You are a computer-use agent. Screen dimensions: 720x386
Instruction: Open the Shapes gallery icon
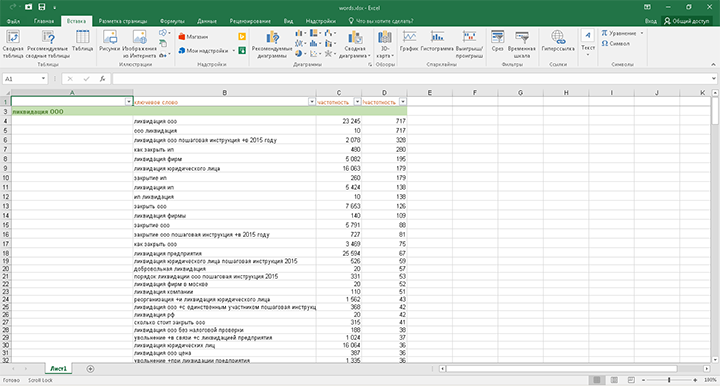(x=164, y=33)
